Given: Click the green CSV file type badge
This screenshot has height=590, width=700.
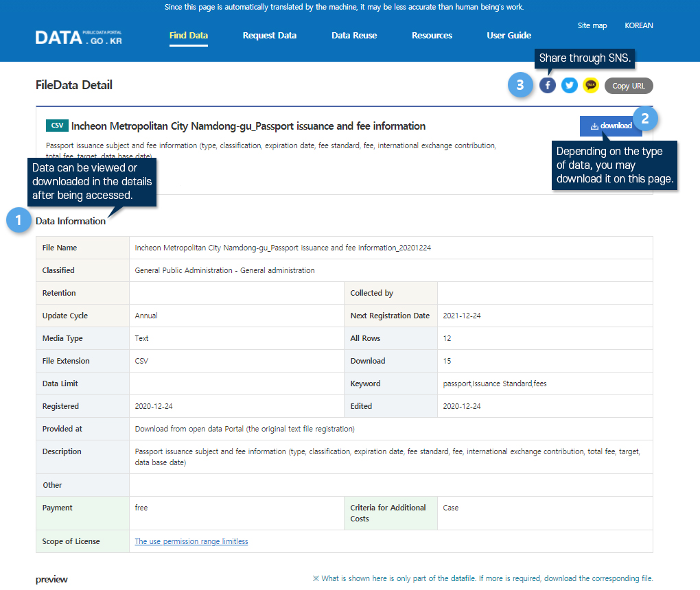Looking at the screenshot, I should pyautogui.click(x=57, y=126).
